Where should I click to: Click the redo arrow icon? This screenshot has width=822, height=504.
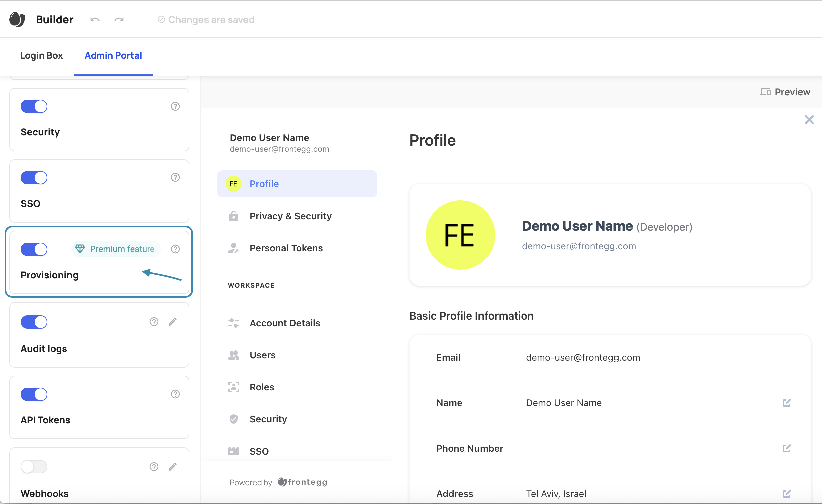point(119,20)
